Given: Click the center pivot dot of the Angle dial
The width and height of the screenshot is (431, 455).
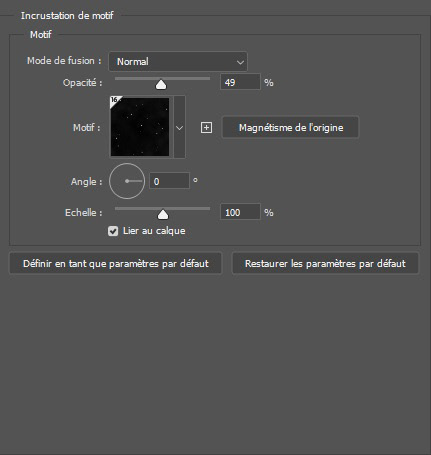Looking at the screenshot, I should (x=127, y=181).
